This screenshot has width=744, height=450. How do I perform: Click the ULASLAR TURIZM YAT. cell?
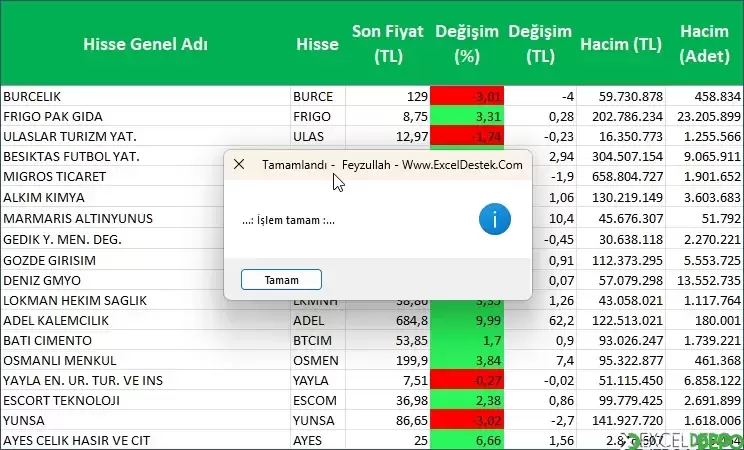[x=145, y=136]
